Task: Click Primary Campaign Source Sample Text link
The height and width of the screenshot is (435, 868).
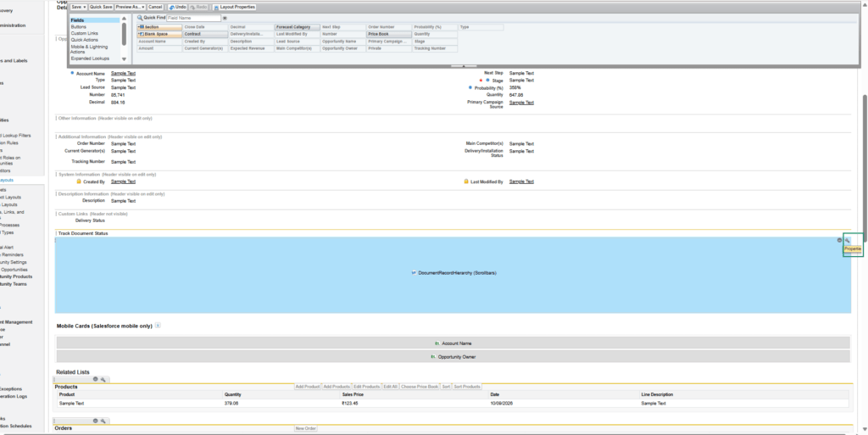Action: coord(521,103)
